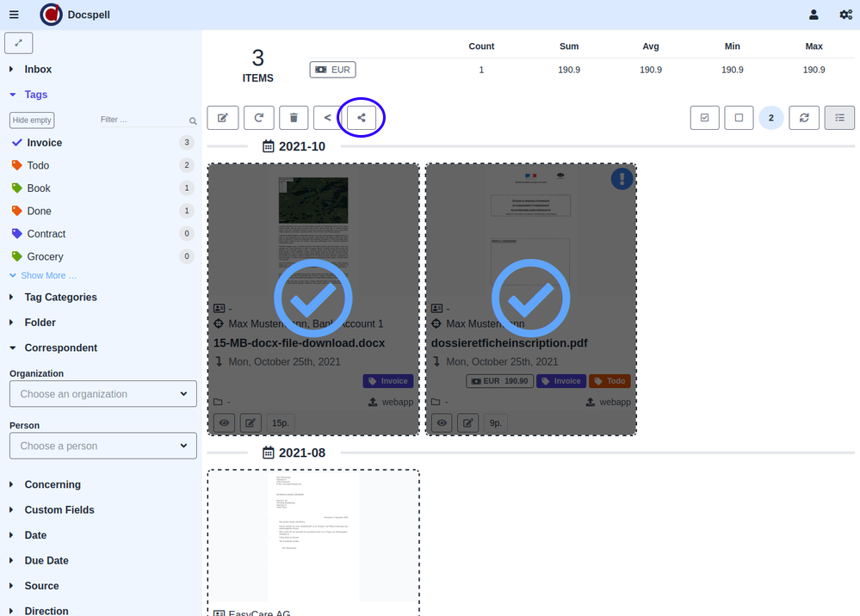Click the reprocess selected items icon
This screenshot has width=860, height=616.
258,118
